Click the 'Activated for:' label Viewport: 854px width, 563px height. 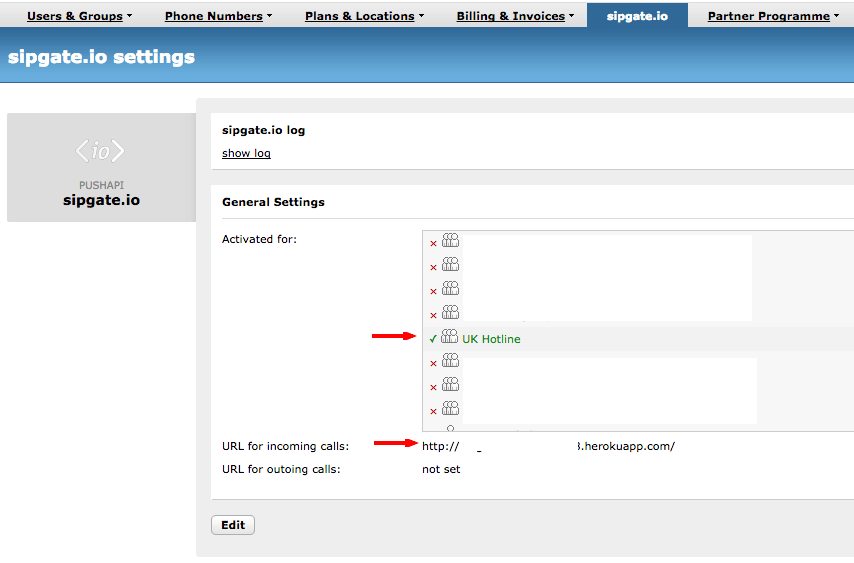pos(259,239)
